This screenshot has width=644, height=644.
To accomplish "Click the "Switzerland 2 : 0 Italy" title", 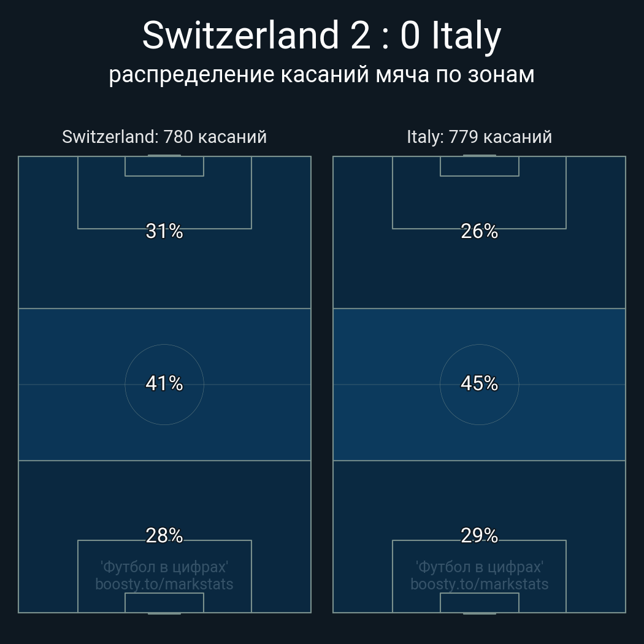I will pos(321,36).
